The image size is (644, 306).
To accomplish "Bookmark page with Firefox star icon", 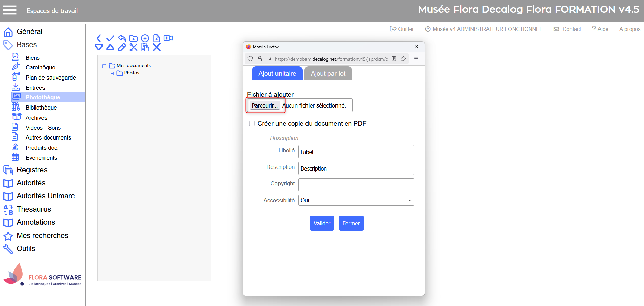I will pyautogui.click(x=403, y=59).
